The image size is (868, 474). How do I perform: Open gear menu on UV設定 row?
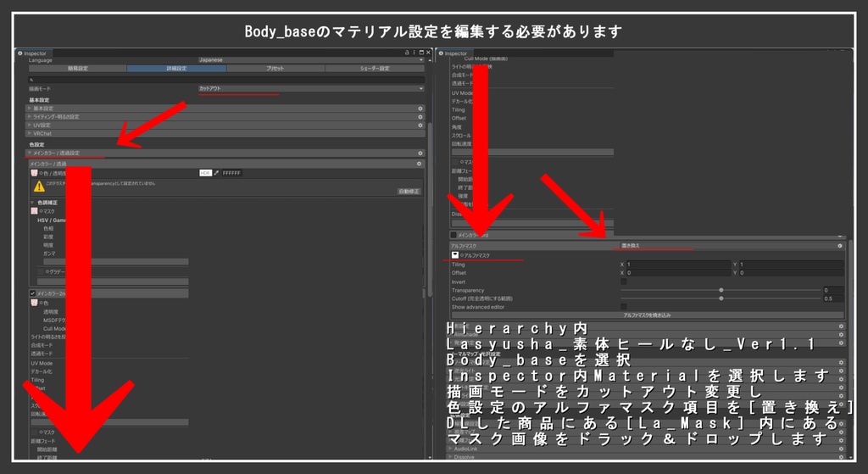[420, 125]
